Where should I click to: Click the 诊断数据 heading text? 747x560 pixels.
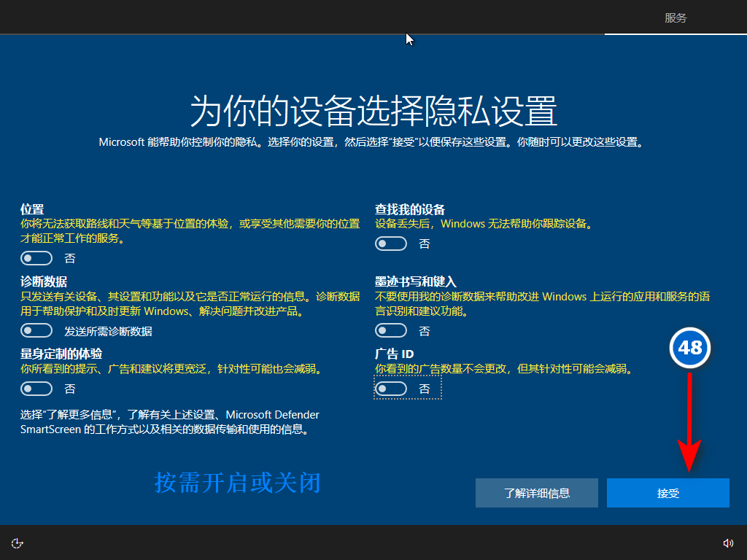pyautogui.click(x=43, y=281)
